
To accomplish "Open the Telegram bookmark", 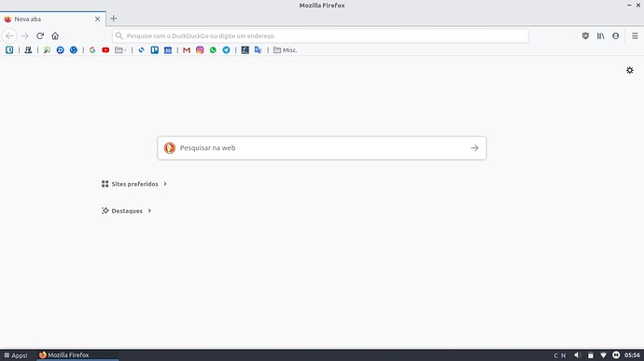I will click(x=226, y=50).
